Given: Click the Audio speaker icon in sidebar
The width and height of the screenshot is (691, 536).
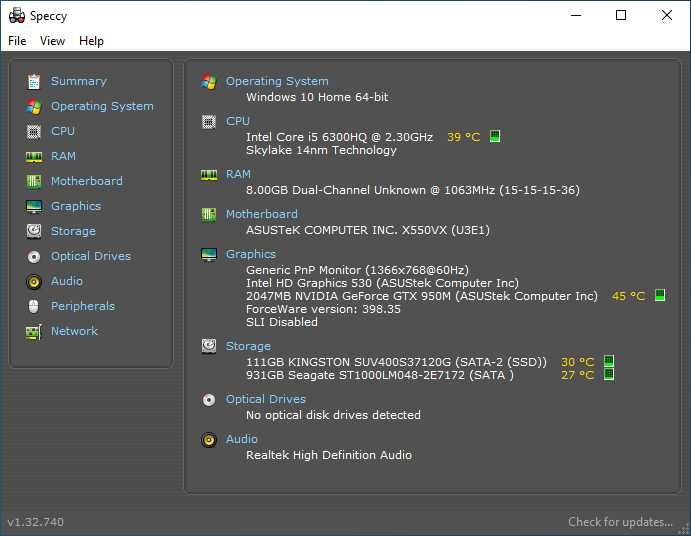Looking at the screenshot, I should (x=34, y=281).
